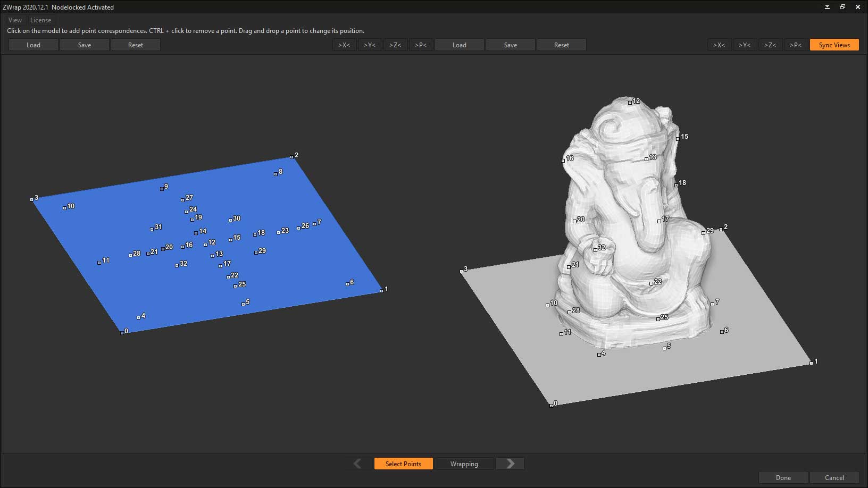Select point 20 on the statue
The width and height of the screenshot is (868, 488).
pos(574,221)
